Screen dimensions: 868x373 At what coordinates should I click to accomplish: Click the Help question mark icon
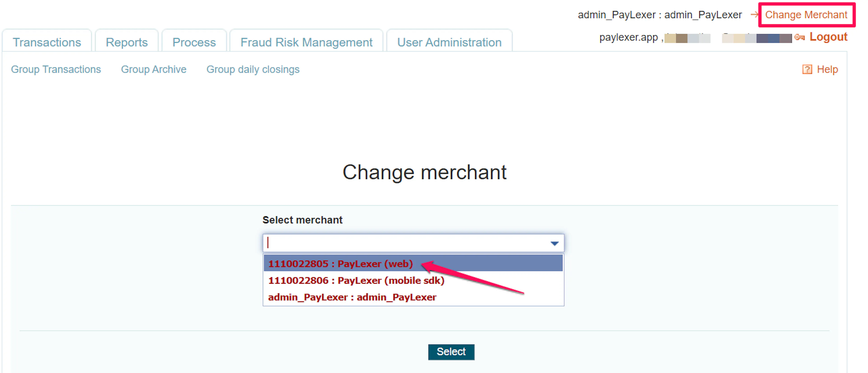807,69
